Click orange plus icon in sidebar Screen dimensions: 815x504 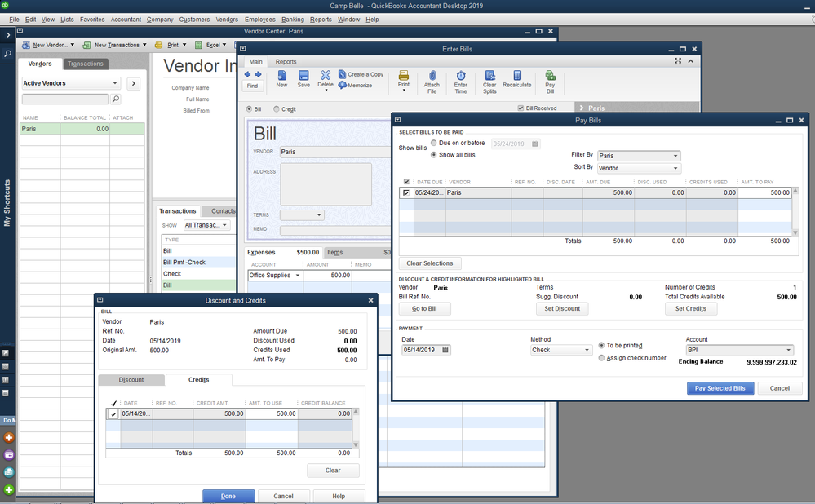(x=9, y=437)
